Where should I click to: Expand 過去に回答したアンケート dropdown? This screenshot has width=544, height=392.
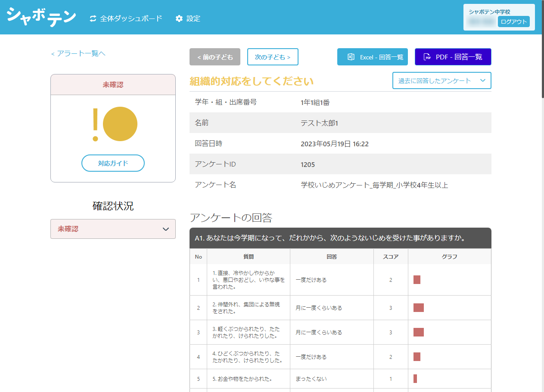(x=442, y=80)
